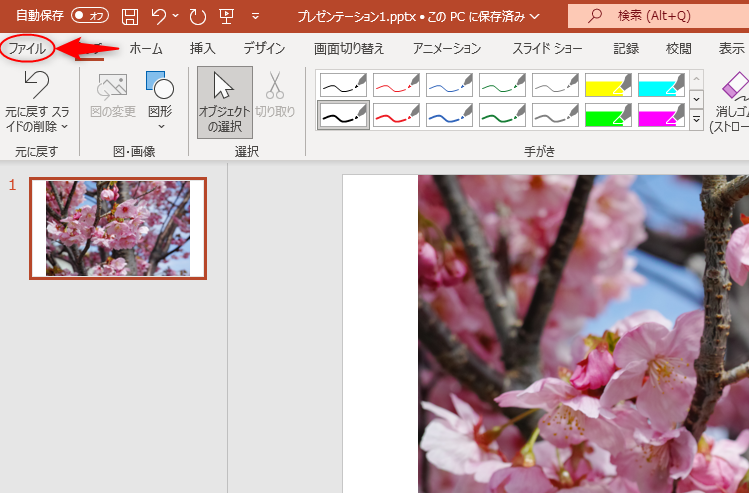This screenshot has width=749, height=493.
Task: Select the オブジェクトの選択 cursor tool
Action: [225, 102]
